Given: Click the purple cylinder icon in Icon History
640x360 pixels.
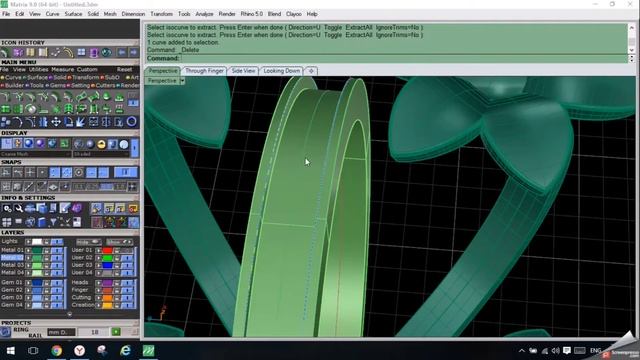Looking at the screenshot, I should pos(94,53).
